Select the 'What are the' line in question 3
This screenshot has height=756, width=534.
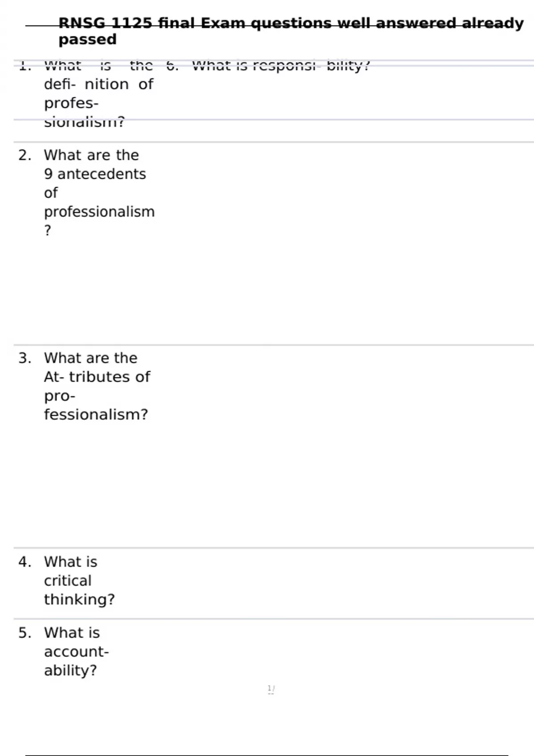coord(91,358)
